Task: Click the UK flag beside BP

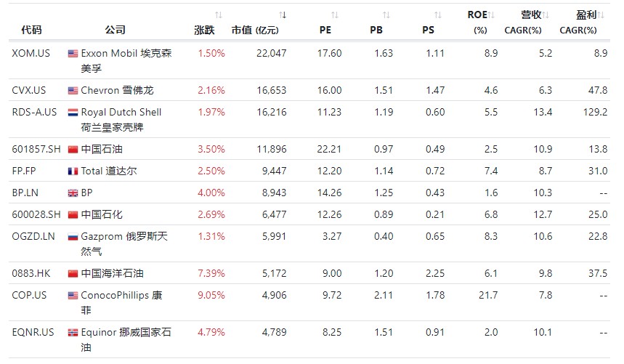Action: tap(73, 193)
